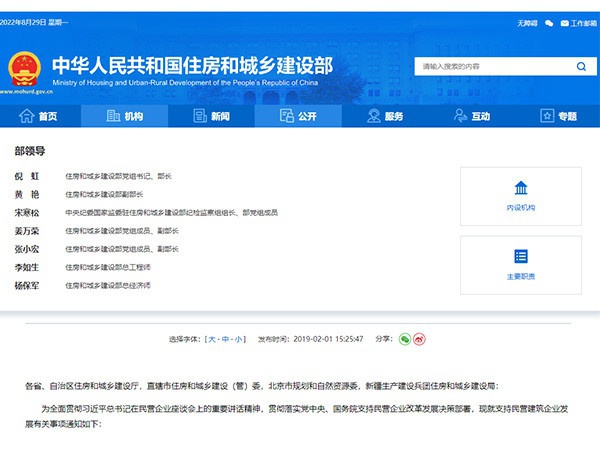Screen dimensions: 600x450
Task: Open the 公开 navigation tab
Action: [298, 116]
